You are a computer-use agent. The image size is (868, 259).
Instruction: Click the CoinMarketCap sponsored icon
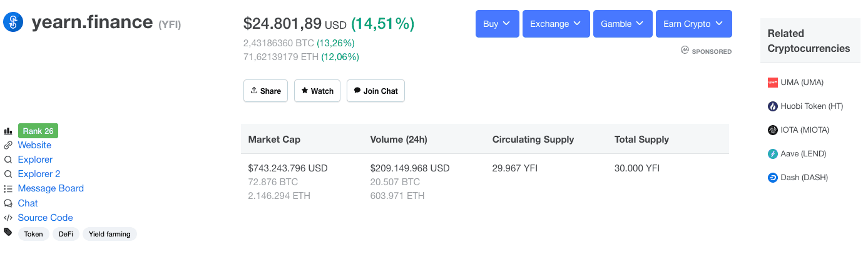(685, 50)
